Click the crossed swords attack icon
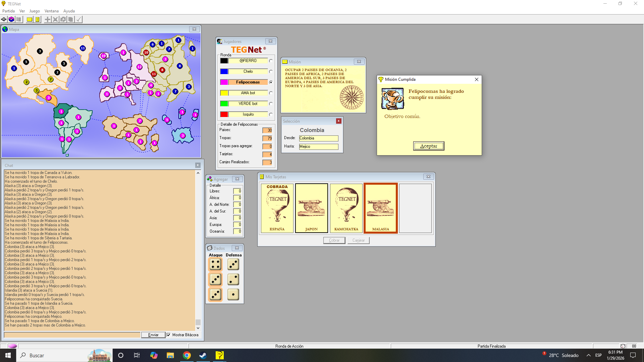Viewport: 644px width, 362px height. click(55, 19)
